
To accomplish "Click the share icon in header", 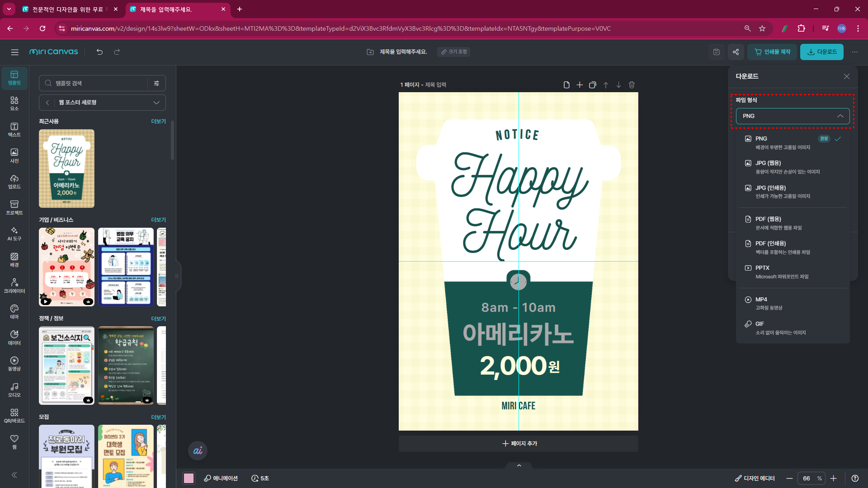I will click(x=736, y=52).
